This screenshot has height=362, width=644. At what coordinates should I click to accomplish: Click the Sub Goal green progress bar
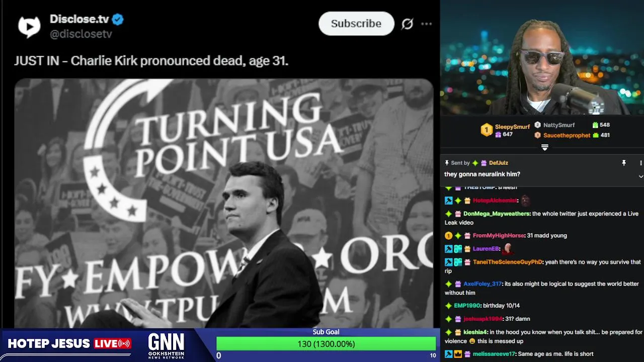tap(326, 344)
